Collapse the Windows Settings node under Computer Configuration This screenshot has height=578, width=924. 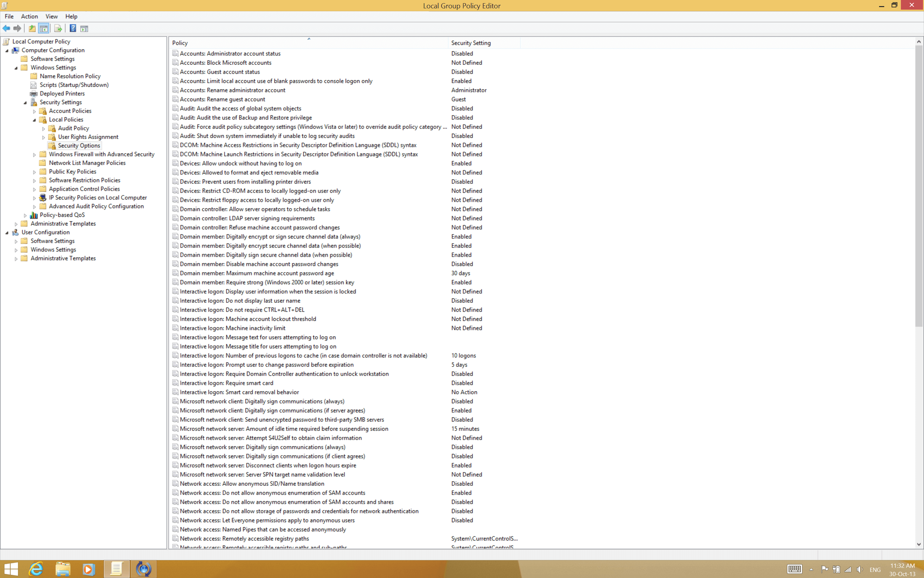16,68
